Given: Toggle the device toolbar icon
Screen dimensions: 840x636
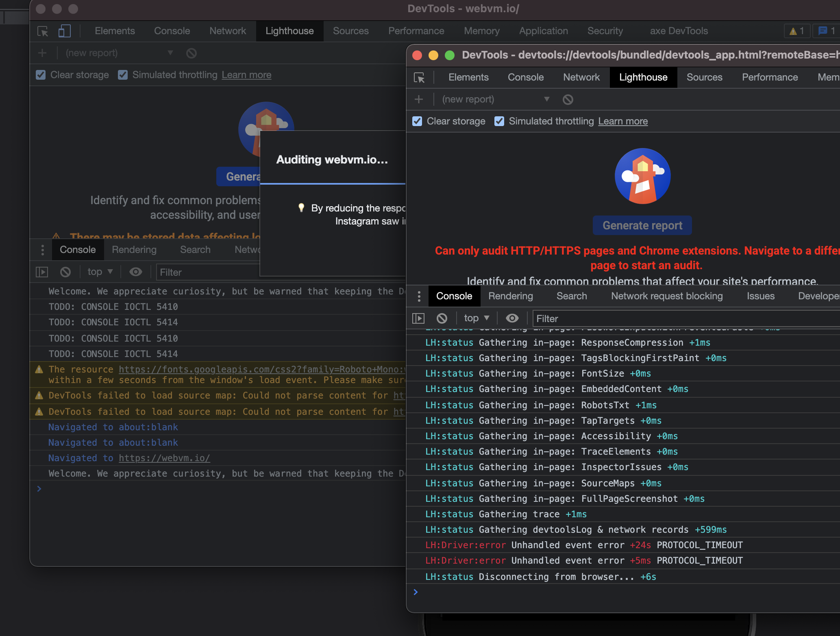Looking at the screenshot, I should point(64,30).
